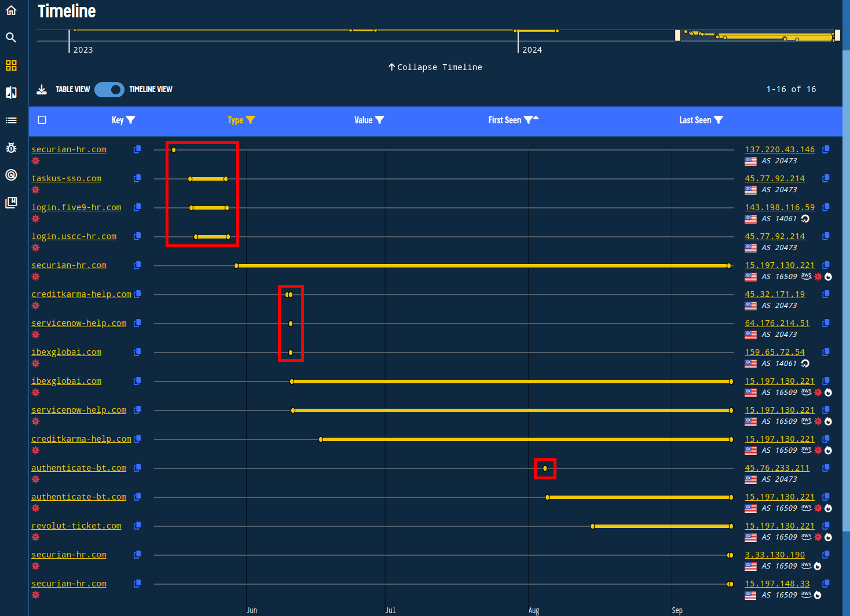Viewport: 850px width, 616px height.
Task: Open the Type column filter
Action: tap(251, 120)
